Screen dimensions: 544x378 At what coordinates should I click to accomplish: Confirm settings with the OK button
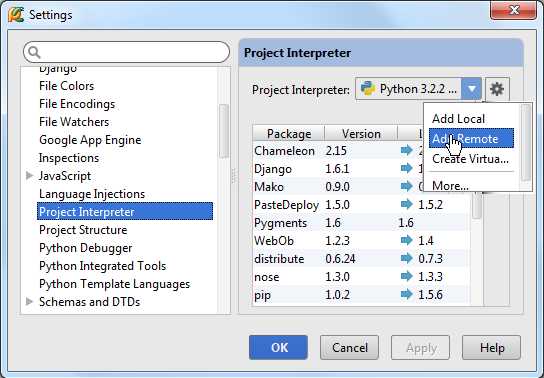pyautogui.click(x=278, y=347)
